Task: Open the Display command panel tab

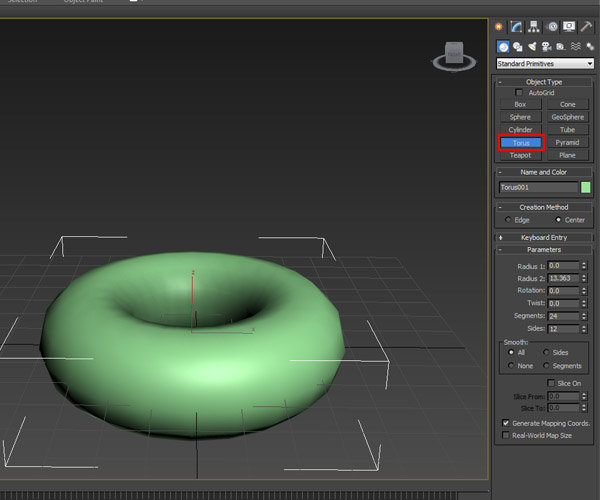Action: (x=569, y=27)
